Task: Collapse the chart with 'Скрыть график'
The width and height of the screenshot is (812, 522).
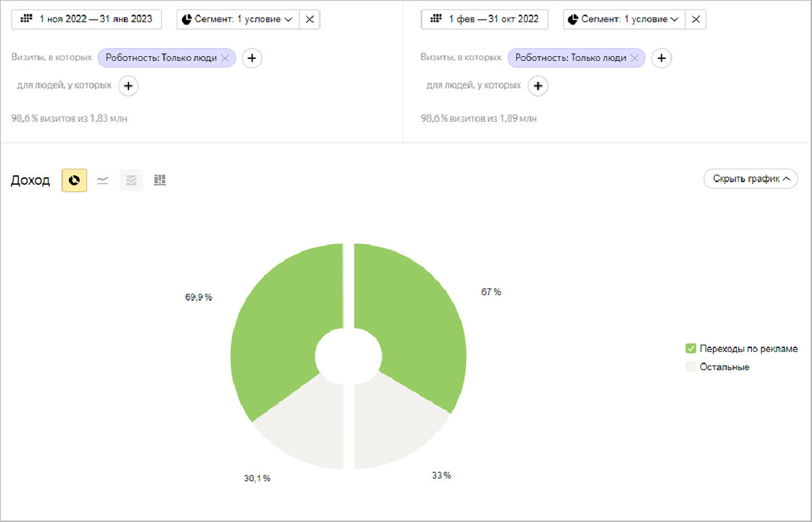Action: pyautogui.click(x=750, y=179)
